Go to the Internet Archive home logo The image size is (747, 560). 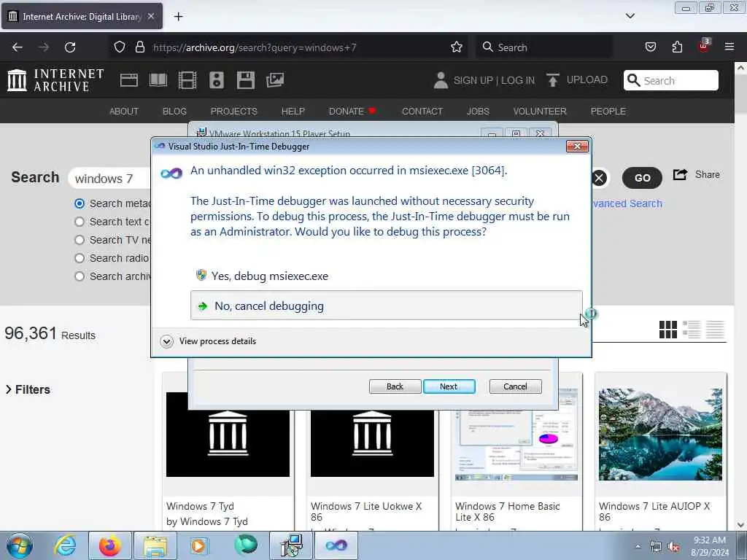(55, 80)
